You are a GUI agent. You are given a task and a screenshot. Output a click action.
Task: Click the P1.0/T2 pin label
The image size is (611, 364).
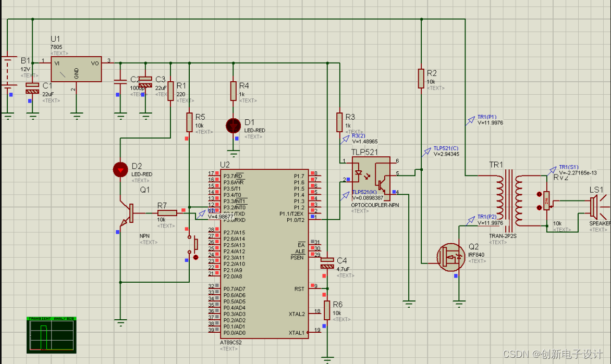point(296,220)
